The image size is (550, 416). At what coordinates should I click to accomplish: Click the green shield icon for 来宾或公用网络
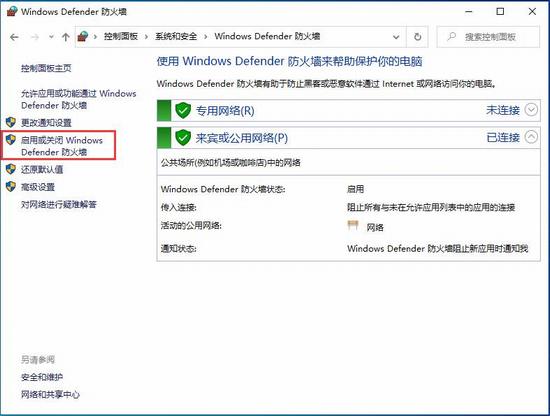[x=183, y=137]
